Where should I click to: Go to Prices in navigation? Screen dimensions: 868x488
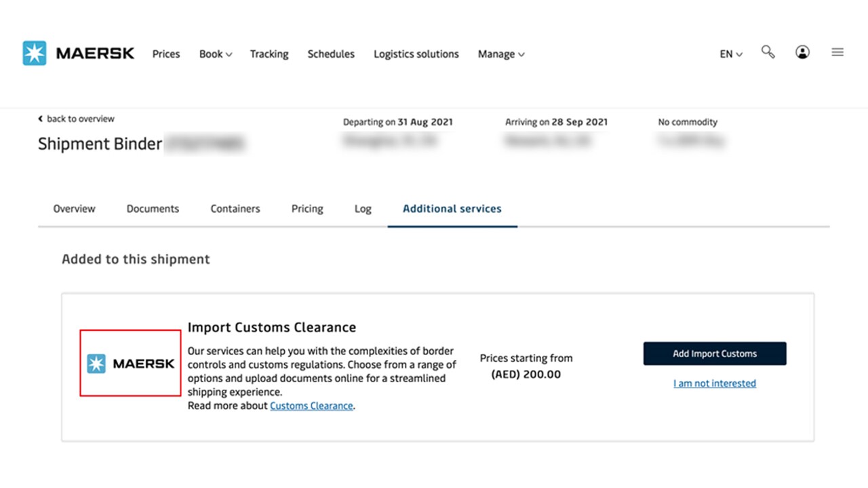pos(166,54)
